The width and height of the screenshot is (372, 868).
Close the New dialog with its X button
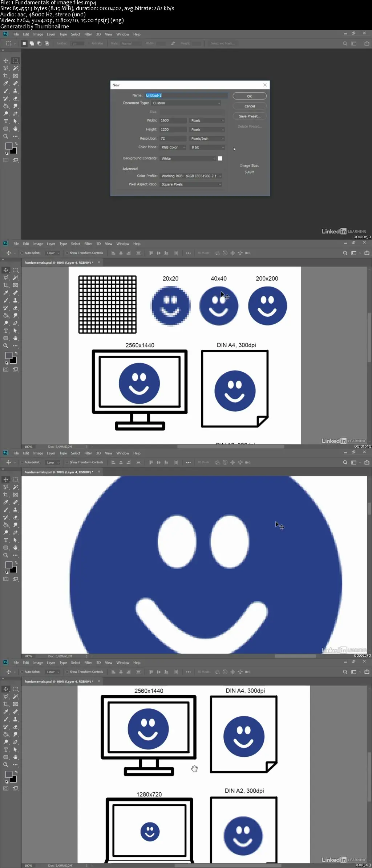coord(265,85)
